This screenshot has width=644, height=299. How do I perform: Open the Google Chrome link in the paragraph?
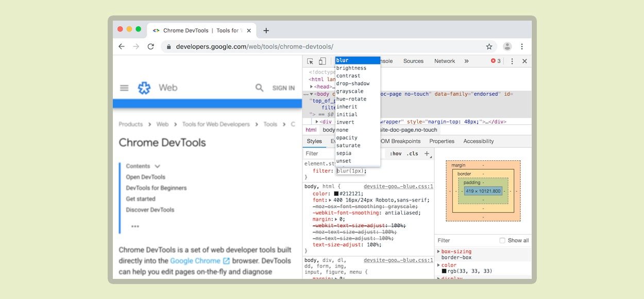pos(200,261)
